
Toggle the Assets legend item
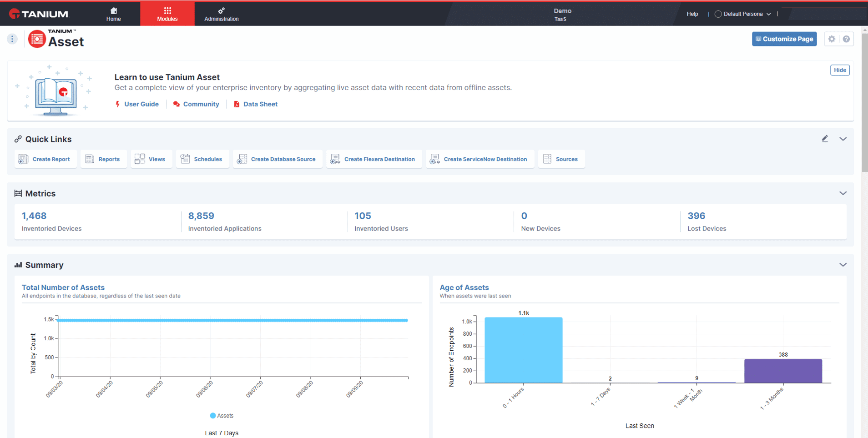coord(222,416)
